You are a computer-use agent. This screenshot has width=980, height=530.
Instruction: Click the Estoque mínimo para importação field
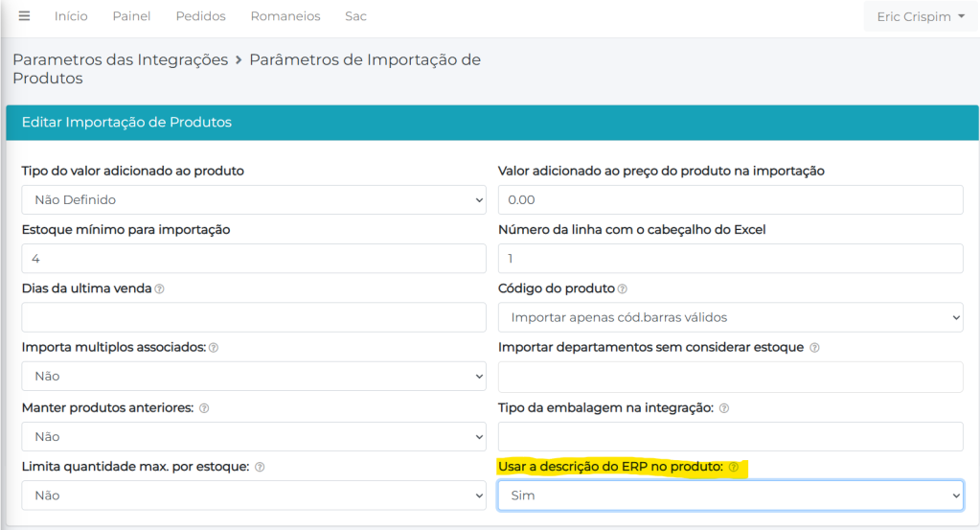253,259
